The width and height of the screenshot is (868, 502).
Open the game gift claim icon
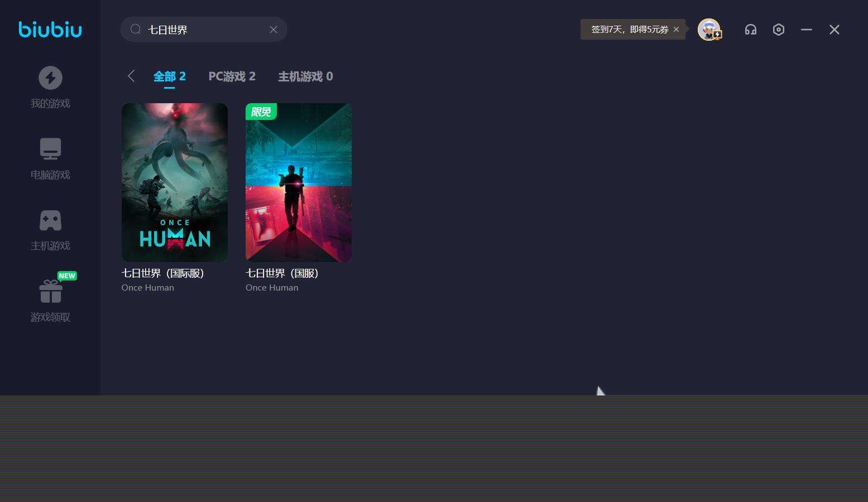50,291
